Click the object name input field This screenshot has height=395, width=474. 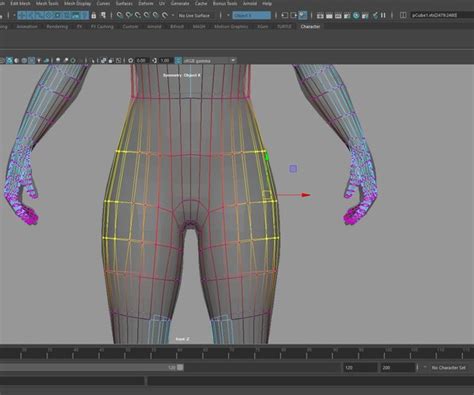(442, 15)
